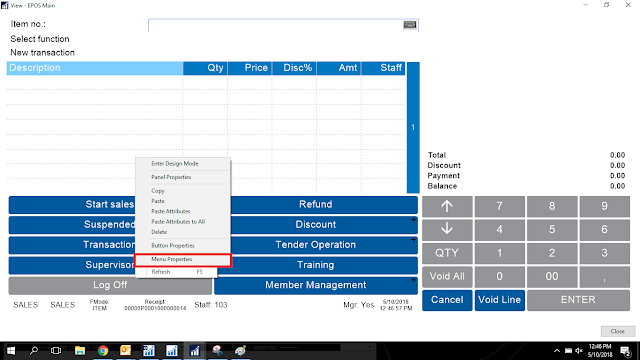Click the blue page 1 scrollbar strip

413,127
